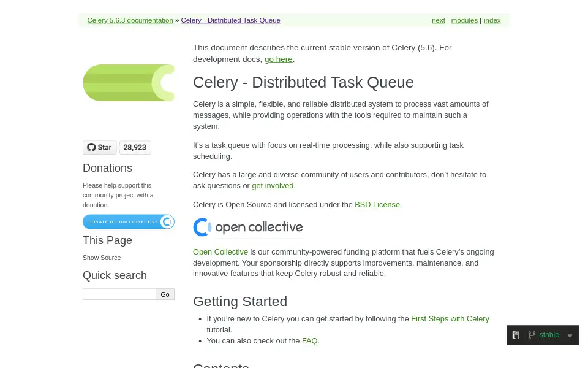588x368 pixels.
Task: Click the Getting Started heading
Action: [x=240, y=302]
